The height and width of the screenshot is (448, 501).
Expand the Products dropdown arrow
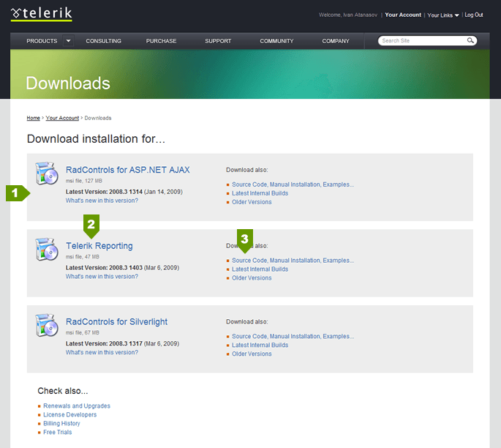[68, 41]
